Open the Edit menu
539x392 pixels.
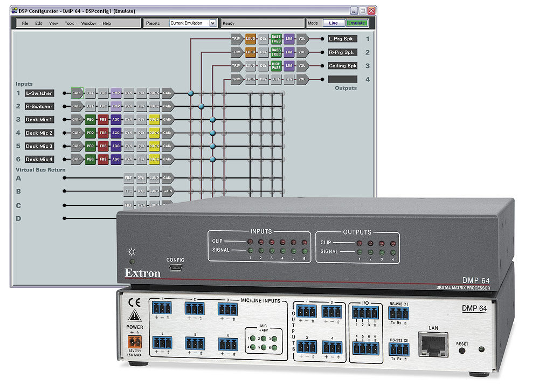[38, 23]
